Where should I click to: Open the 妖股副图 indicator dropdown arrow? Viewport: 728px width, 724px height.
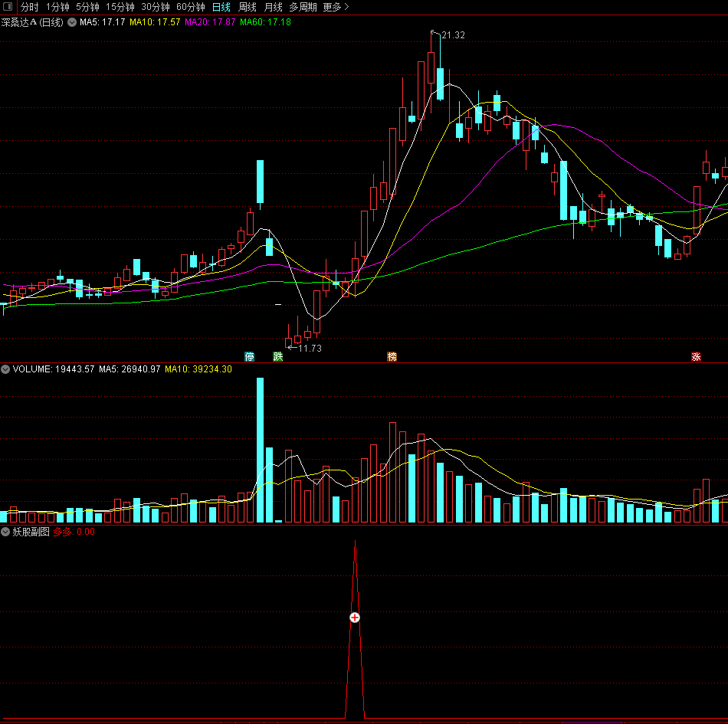coord(5,532)
